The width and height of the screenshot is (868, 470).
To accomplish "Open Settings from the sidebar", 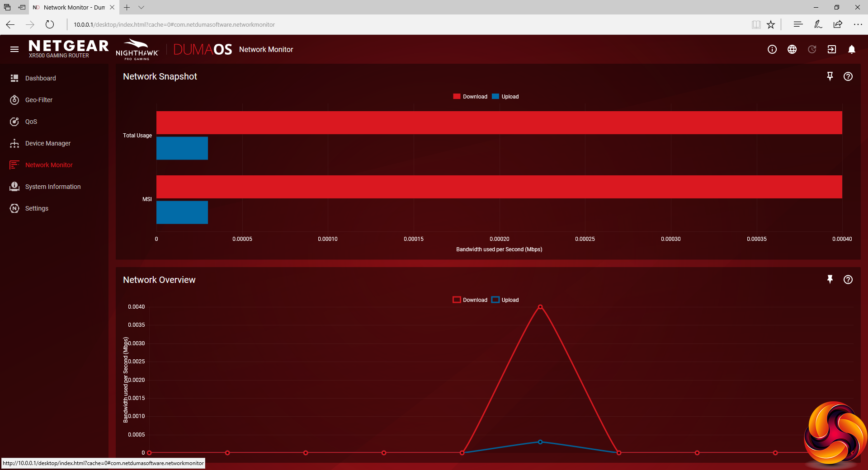I will click(37, 208).
